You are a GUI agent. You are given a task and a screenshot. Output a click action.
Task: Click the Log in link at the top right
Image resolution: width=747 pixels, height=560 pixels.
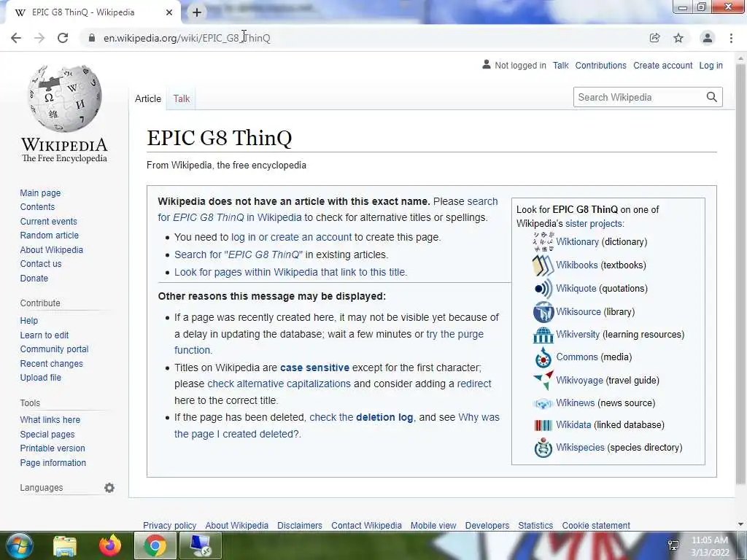(x=711, y=66)
